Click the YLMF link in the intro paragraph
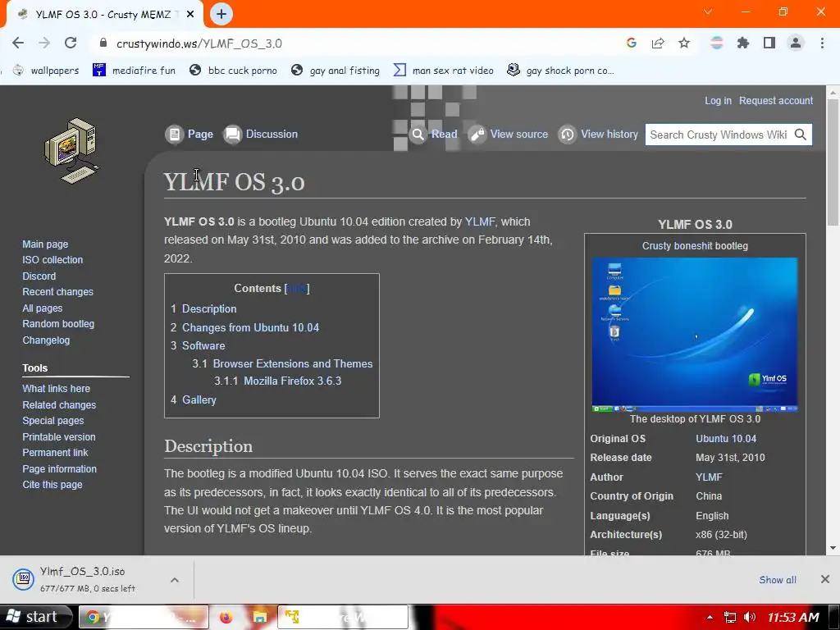 (x=480, y=221)
